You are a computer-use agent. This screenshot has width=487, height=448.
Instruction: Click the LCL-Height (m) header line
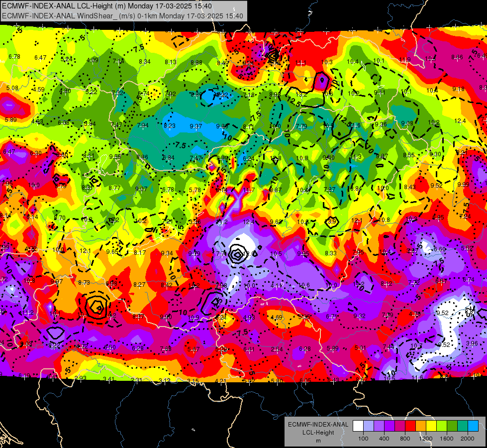[x=107, y=6]
